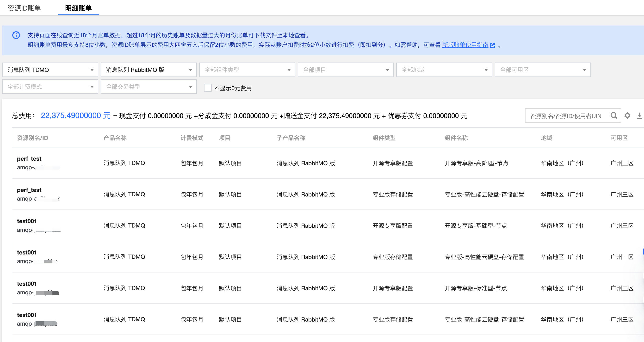Toggle 不显示0元费用 checkbox
Screen dimensions: 644x342
click(x=208, y=88)
